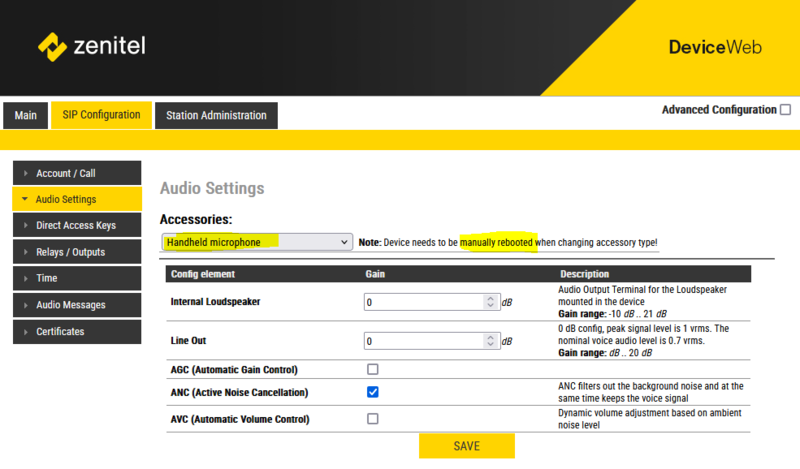This screenshot has height=469, width=800.
Task: Adjust Internal Loudspeaker gain stepper arrows
Action: [x=490, y=301]
